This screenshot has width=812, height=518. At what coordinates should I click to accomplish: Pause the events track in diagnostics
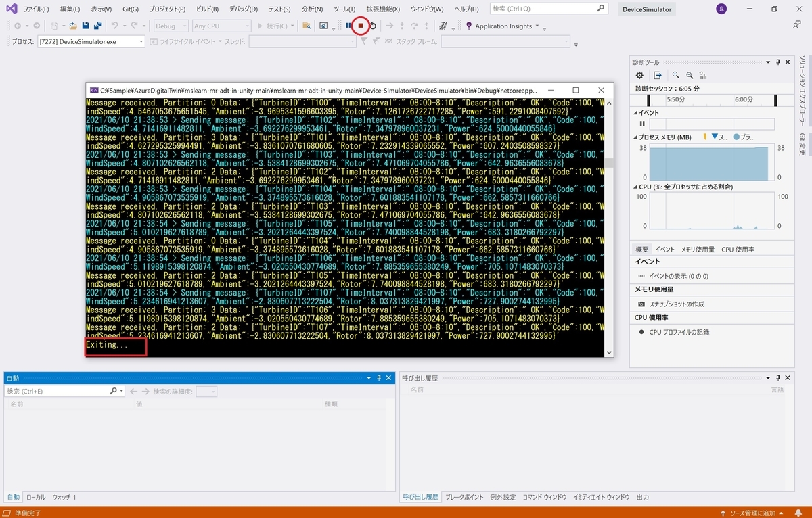pyautogui.click(x=642, y=124)
